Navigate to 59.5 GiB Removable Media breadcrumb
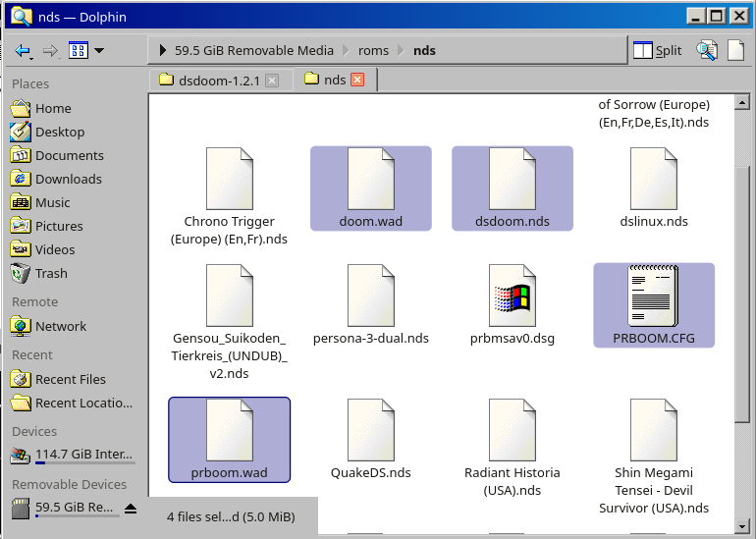 pyautogui.click(x=254, y=51)
